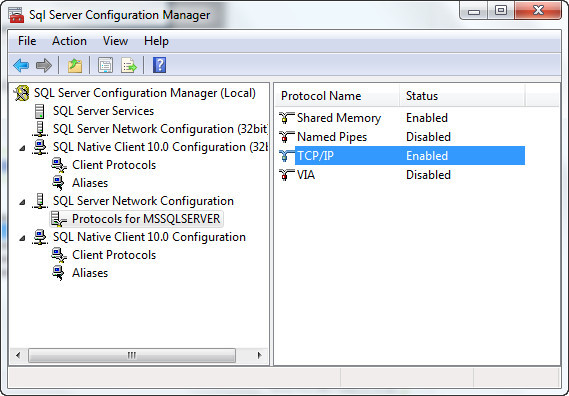
Task: Click the SQL Server Configuration Manager root icon
Action: (x=21, y=93)
